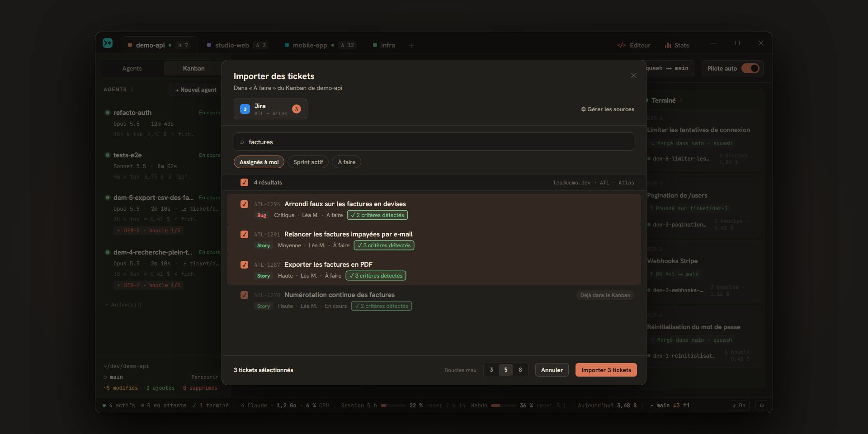Click the Importer 3 tickets button

click(x=606, y=370)
